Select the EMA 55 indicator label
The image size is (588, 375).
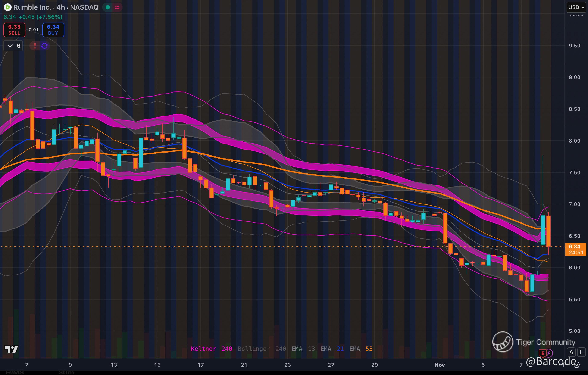pyautogui.click(x=361, y=349)
